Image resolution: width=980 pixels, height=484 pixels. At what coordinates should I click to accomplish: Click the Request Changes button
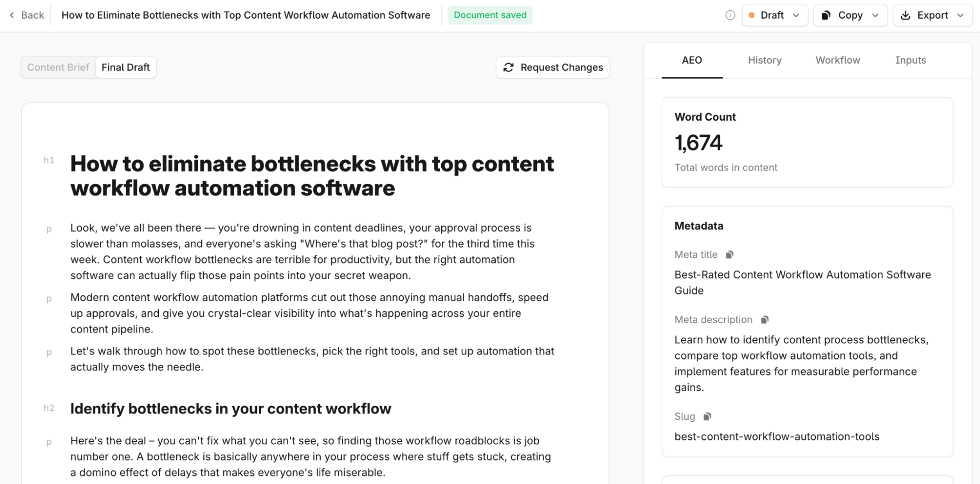[x=553, y=67]
